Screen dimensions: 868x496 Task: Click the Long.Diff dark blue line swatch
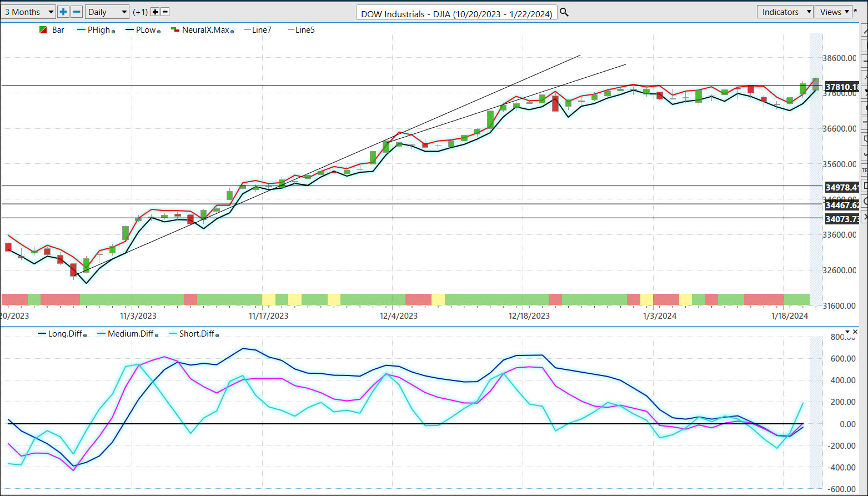point(42,334)
